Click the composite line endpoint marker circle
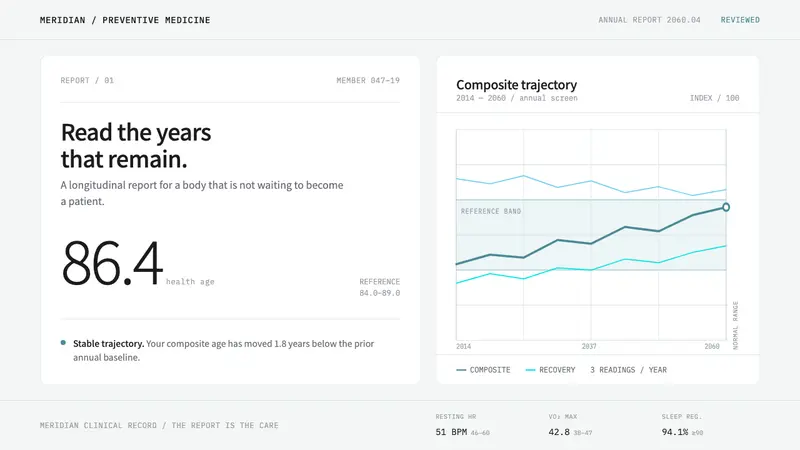 pos(726,207)
